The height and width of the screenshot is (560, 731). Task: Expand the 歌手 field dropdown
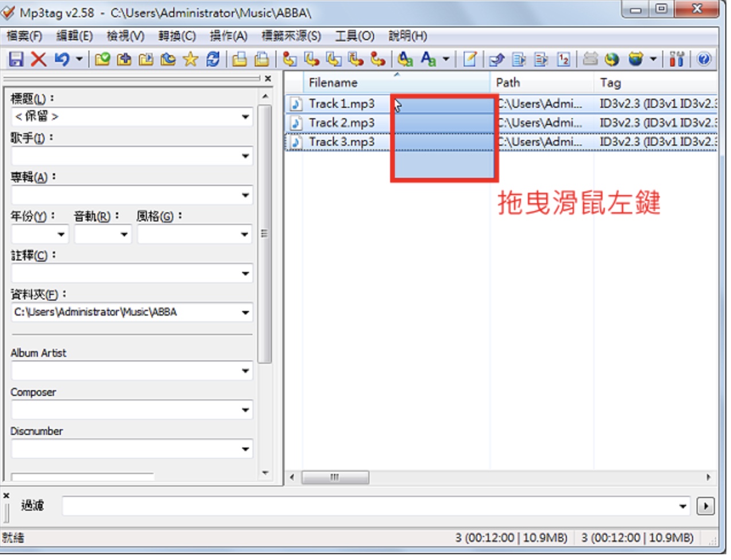[x=246, y=156]
